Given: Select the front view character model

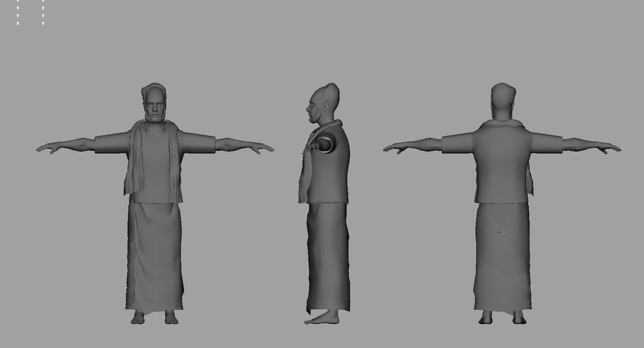Looking at the screenshot, I should click(x=154, y=203).
